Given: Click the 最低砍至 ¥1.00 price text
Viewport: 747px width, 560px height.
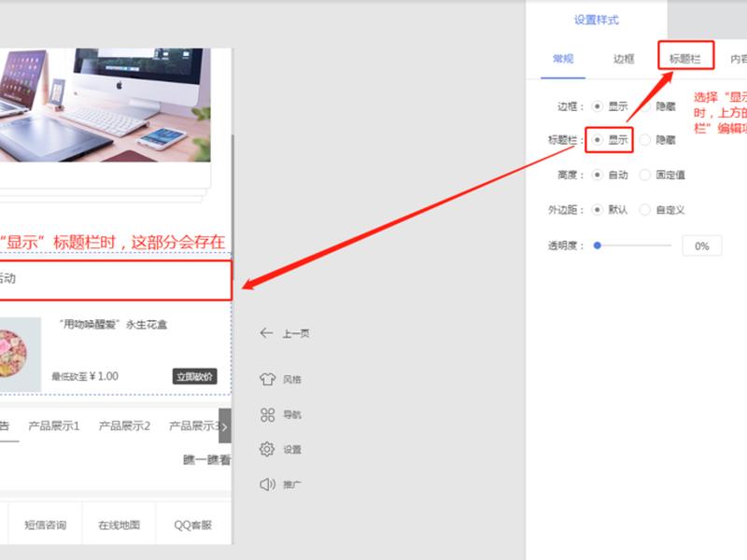Looking at the screenshot, I should pyautogui.click(x=85, y=376).
